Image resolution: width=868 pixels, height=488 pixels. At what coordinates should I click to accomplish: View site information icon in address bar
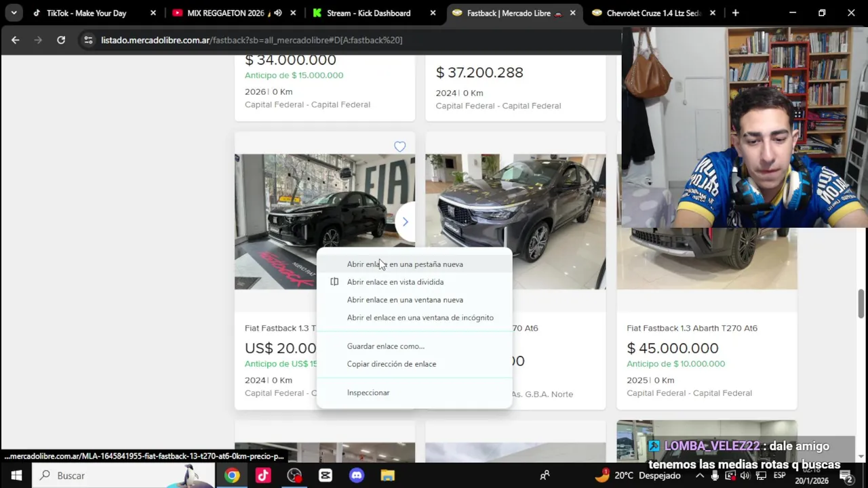[x=88, y=40]
